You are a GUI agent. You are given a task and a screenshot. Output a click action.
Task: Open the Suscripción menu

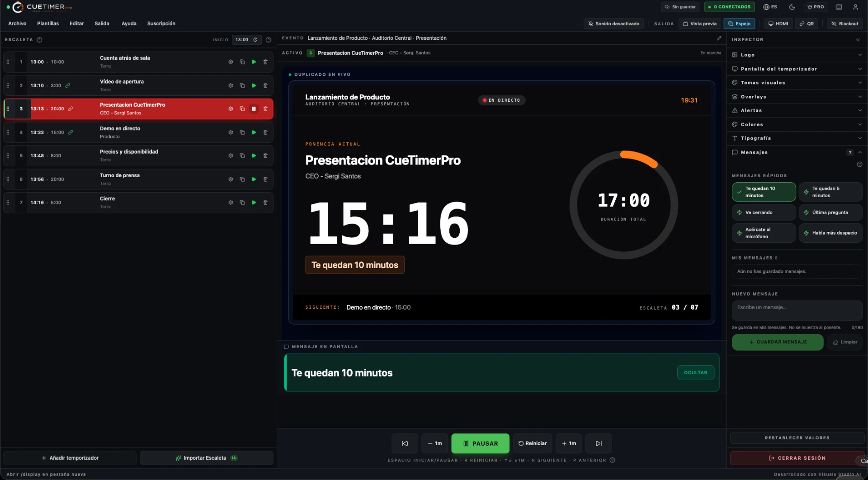coord(161,24)
